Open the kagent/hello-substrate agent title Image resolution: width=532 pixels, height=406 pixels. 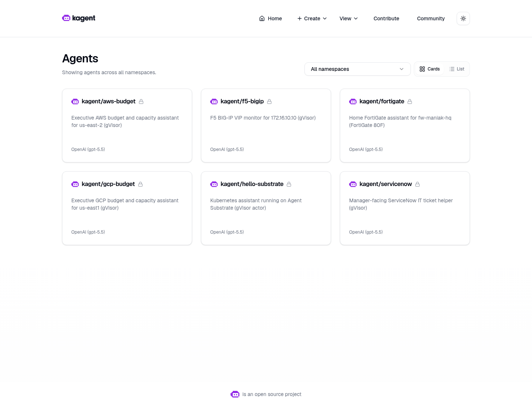[252, 184]
